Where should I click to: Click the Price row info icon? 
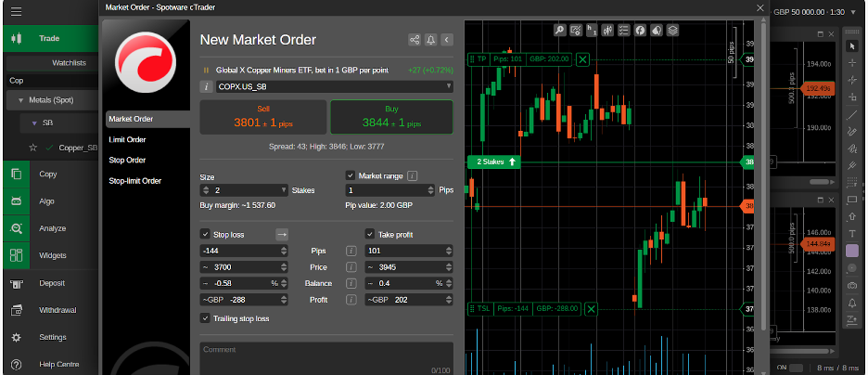click(351, 267)
